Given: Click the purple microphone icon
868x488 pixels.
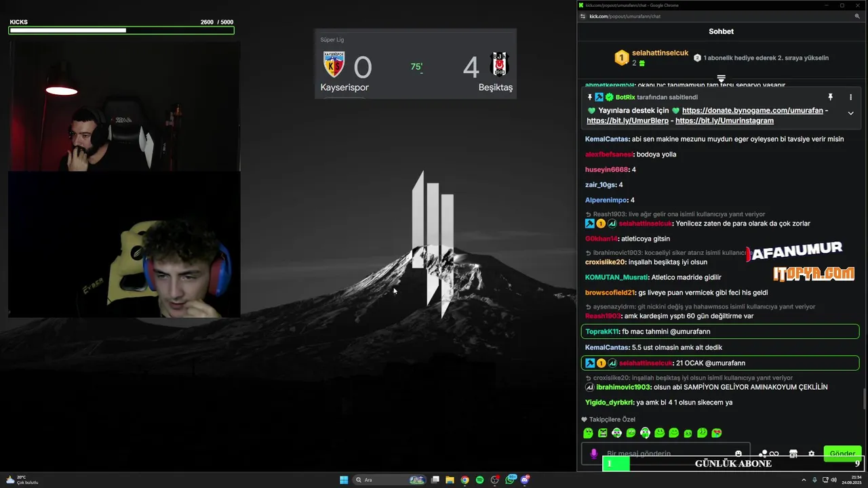Looking at the screenshot, I should coord(593,453).
